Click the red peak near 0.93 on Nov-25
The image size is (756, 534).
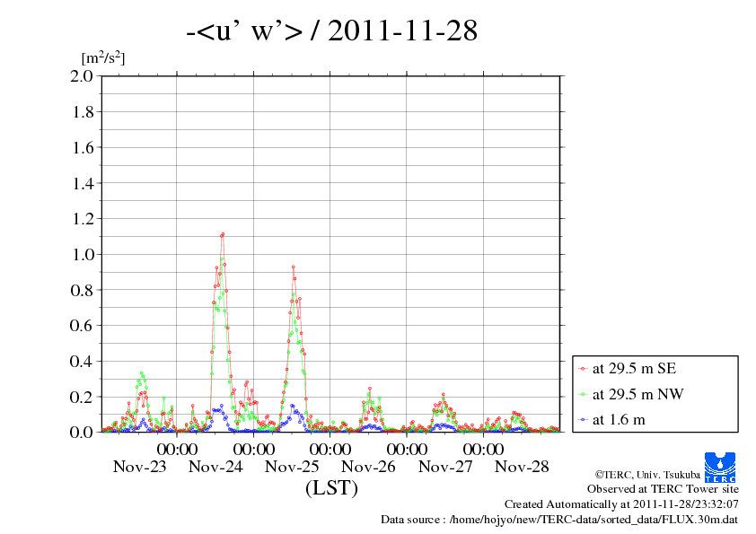click(293, 267)
